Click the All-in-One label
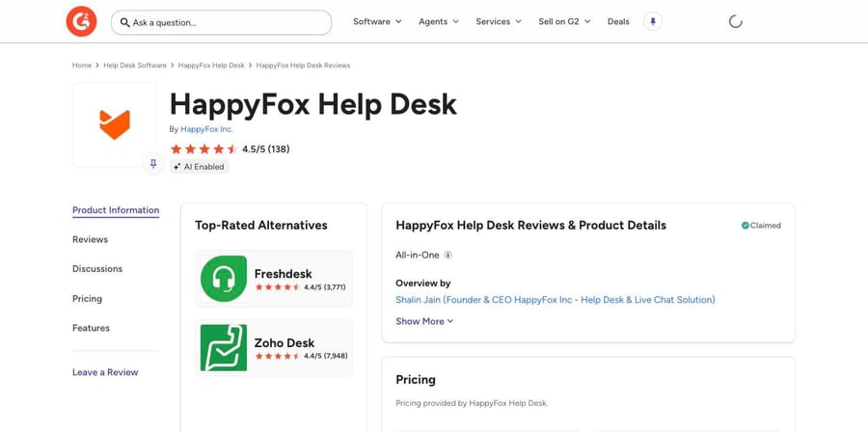 (x=418, y=255)
